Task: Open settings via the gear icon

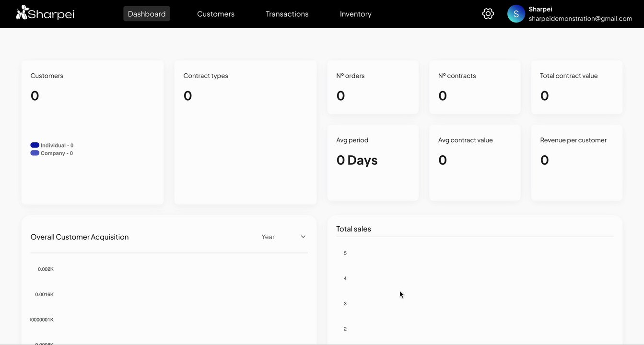Action: click(488, 14)
